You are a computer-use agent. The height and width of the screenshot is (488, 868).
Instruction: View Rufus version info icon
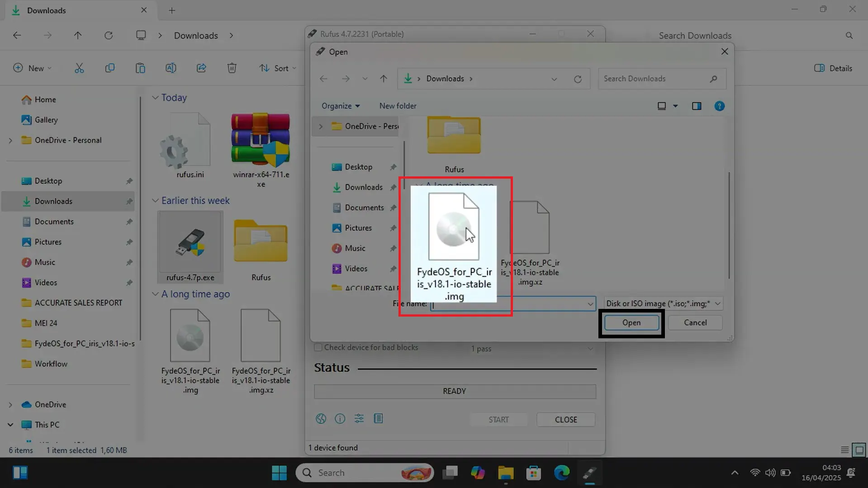click(x=340, y=419)
